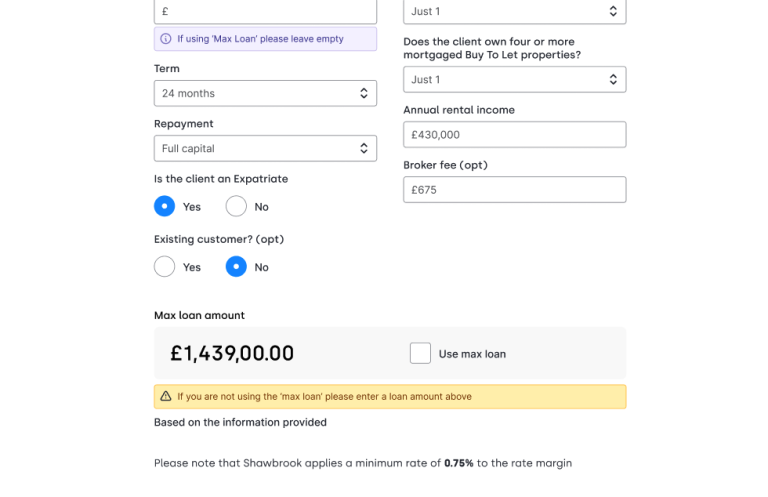Viewport: 768px width, 497px height.
Task: Click the warning triangle icon in yellow banner
Action: (x=166, y=397)
